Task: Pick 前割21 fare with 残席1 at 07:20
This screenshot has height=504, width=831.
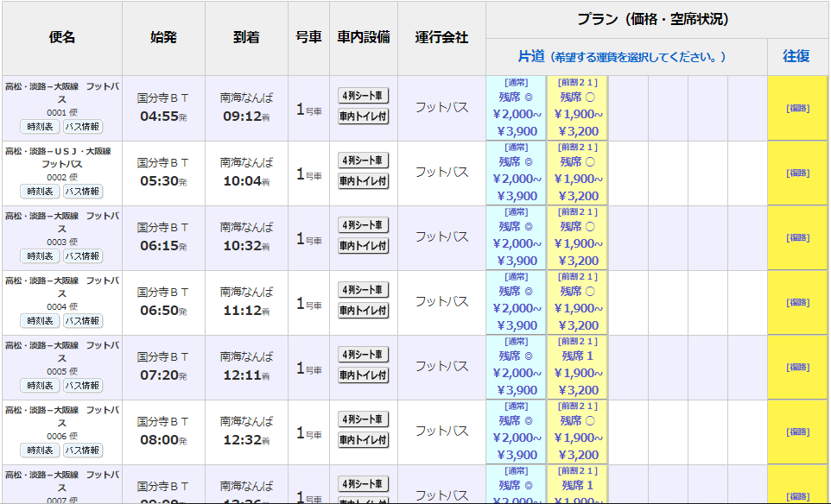Action: 577,367
